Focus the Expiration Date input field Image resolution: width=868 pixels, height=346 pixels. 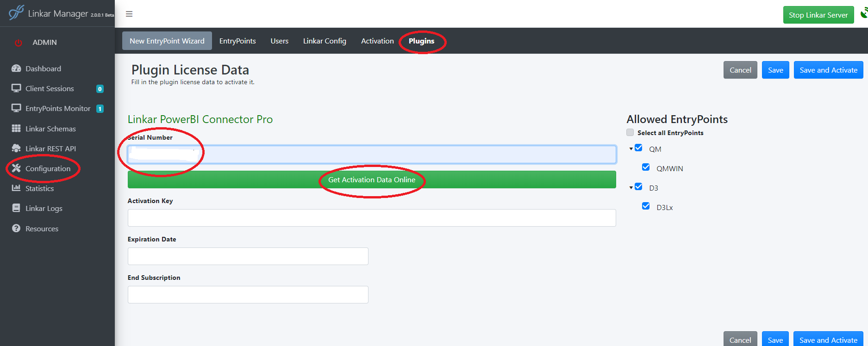point(248,256)
